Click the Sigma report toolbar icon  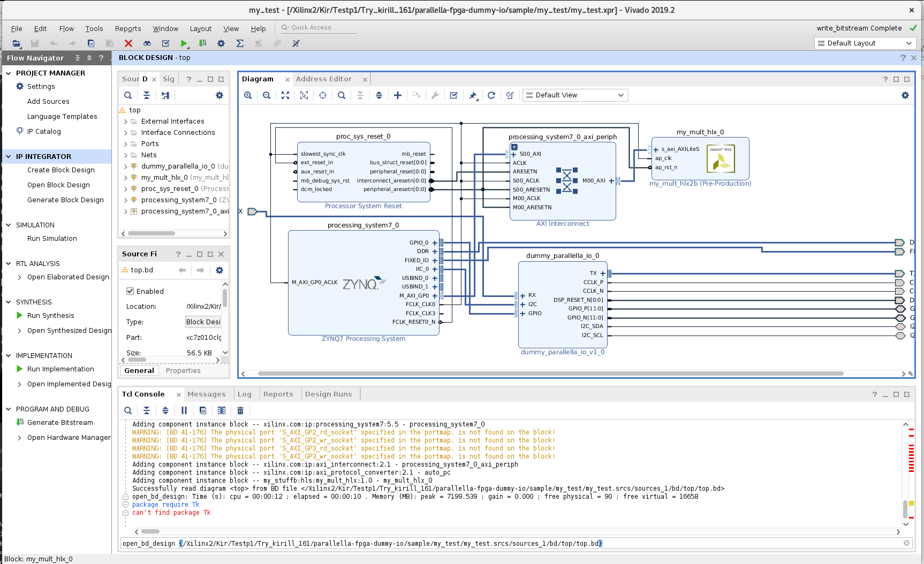[x=240, y=43]
